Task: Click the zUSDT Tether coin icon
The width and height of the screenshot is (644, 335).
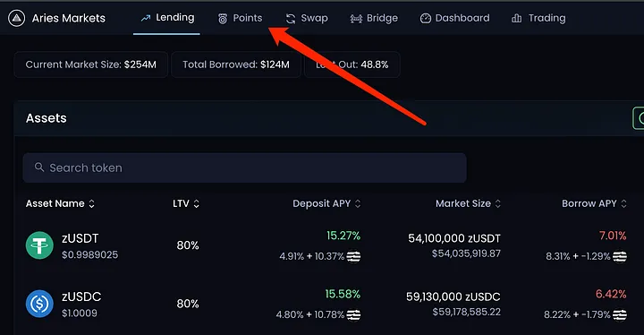Action: 39,245
